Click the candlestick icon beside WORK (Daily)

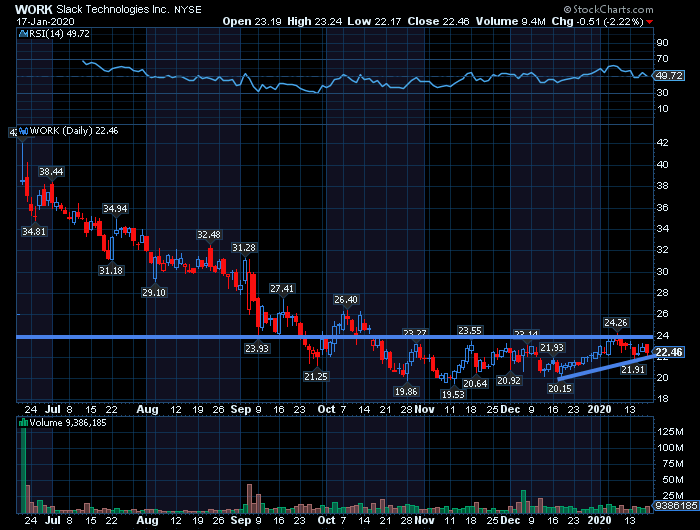[x=23, y=131]
